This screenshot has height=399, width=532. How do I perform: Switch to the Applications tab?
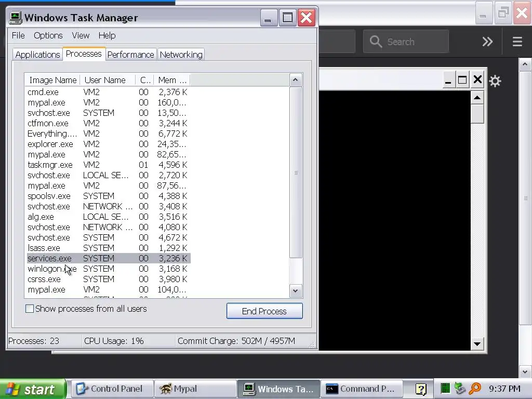pos(37,55)
